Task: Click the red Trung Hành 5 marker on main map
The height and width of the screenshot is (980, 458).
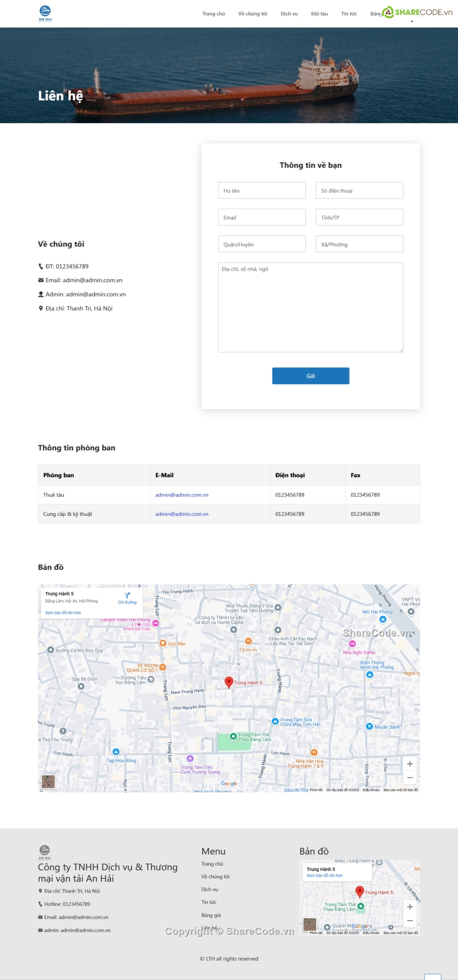Action: tap(229, 682)
